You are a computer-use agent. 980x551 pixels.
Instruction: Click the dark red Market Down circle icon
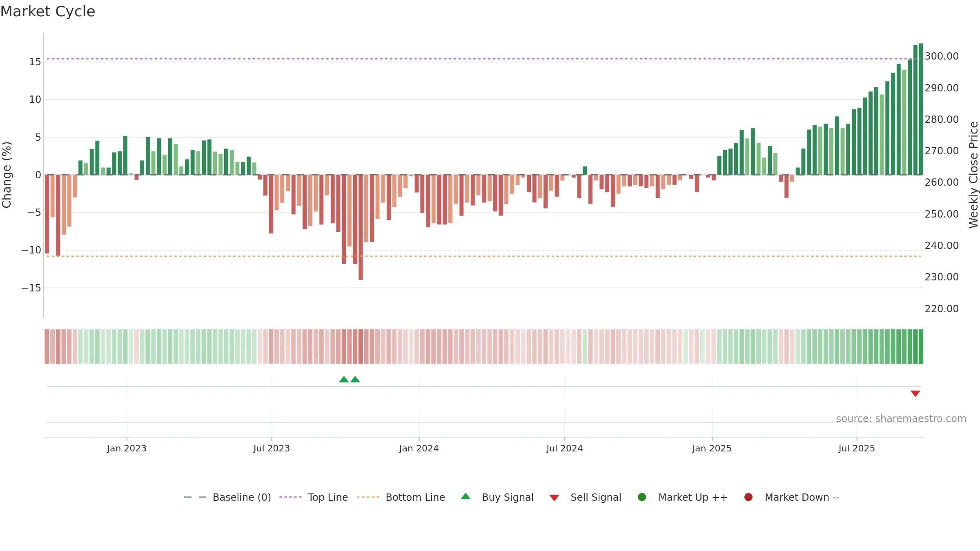(x=748, y=497)
